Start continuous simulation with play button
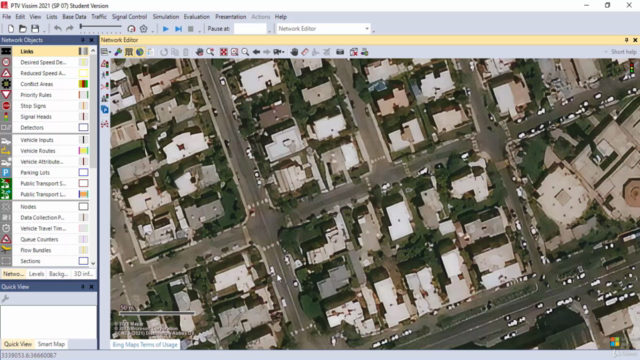This screenshot has height=360, width=640. click(166, 29)
